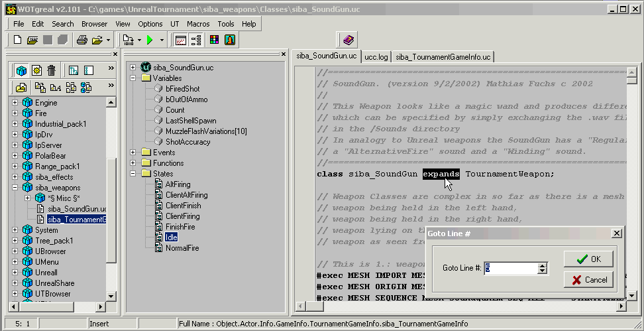Switch to the ucc.log tab
The image size is (644, 331).
coord(376,57)
